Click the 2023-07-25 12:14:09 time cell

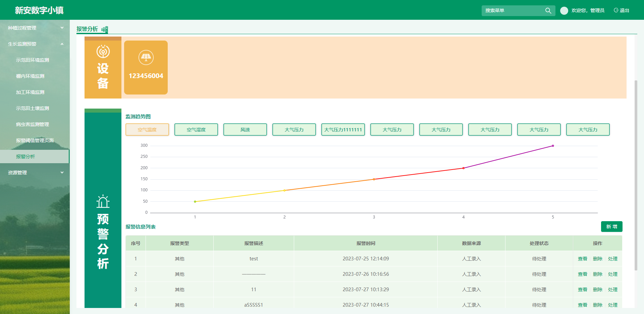point(366,259)
